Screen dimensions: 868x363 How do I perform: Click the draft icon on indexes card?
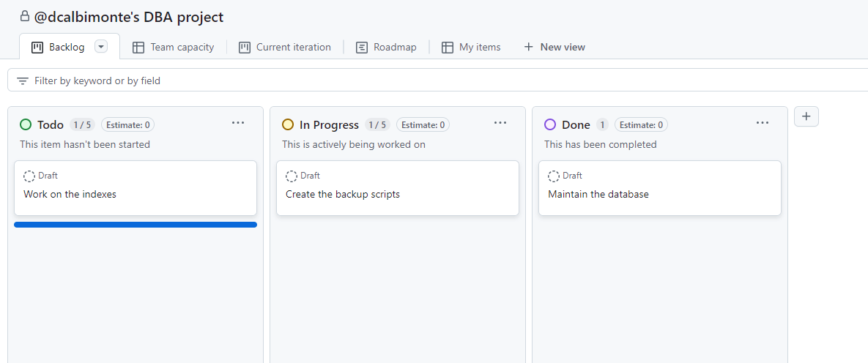tap(29, 176)
